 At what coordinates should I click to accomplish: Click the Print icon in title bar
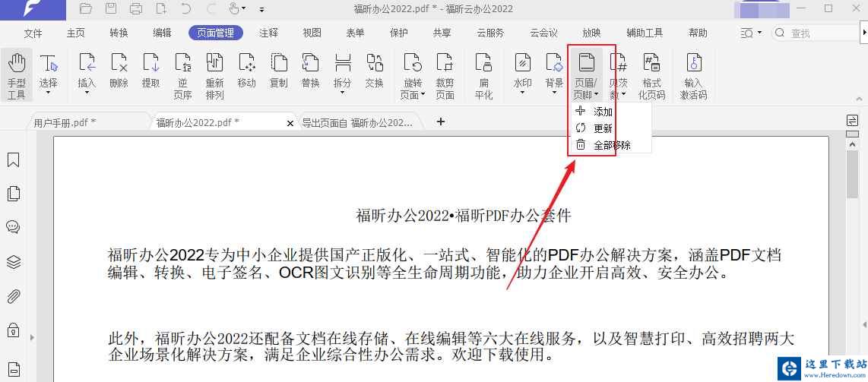[135, 8]
